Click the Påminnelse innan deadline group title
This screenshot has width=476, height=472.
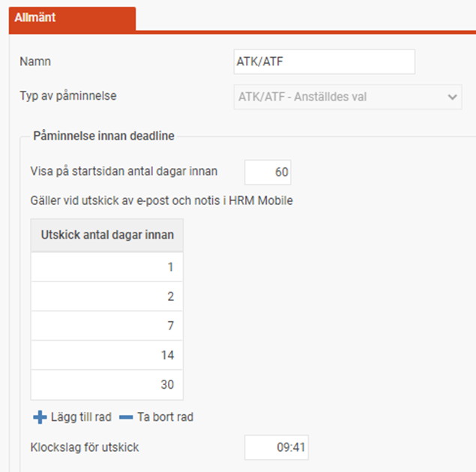(103, 136)
